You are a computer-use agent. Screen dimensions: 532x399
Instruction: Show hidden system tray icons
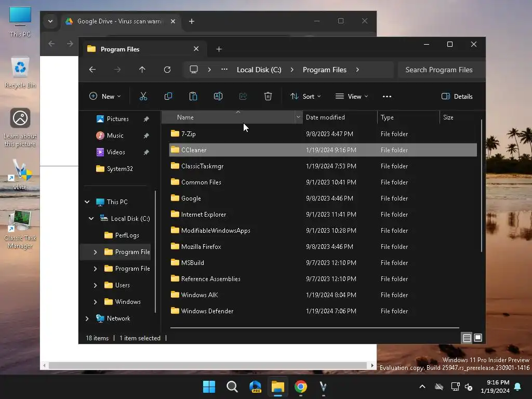tap(422, 387)
